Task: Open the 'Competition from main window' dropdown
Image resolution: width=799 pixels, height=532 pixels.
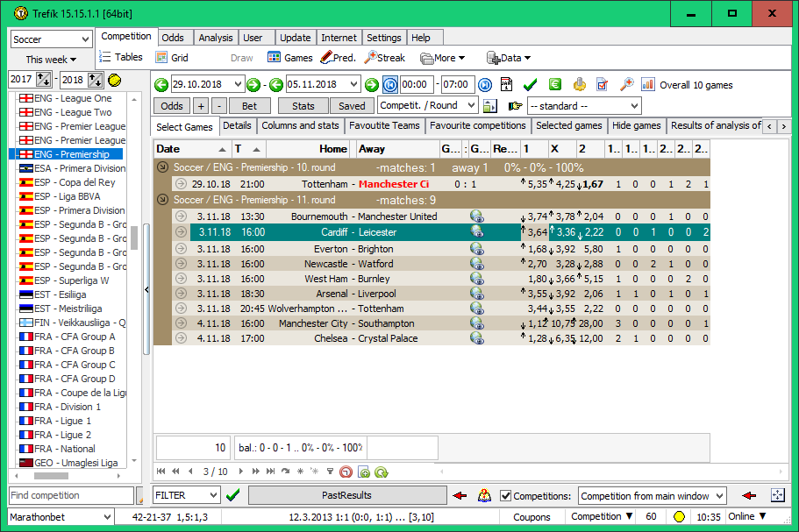Action: coord(652,495)
